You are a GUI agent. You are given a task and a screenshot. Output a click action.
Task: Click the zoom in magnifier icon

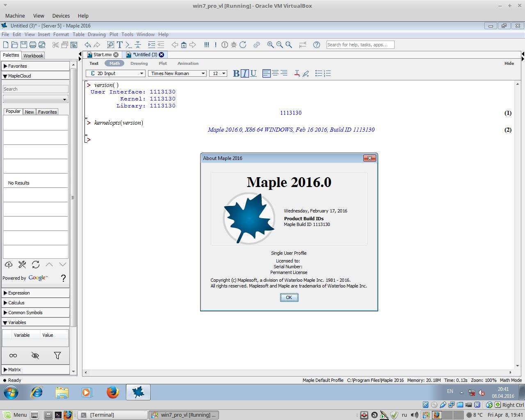[x=270, y=45]
